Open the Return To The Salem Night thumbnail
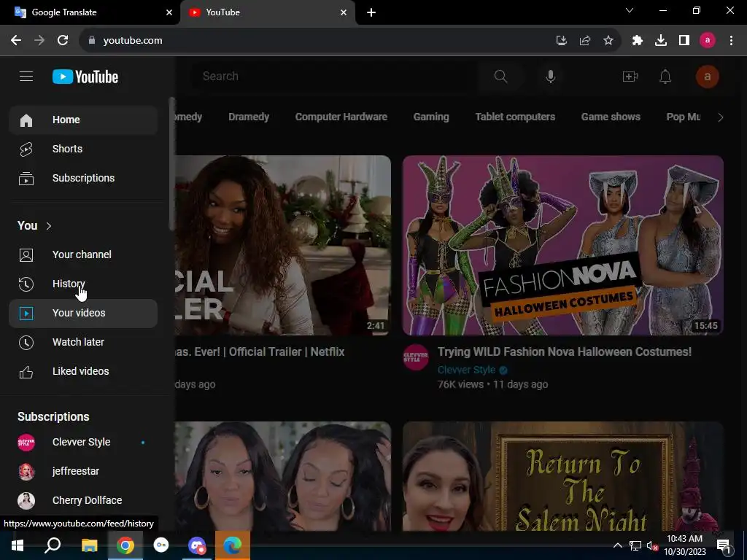Screen dimensions: 747x560 click(x=563, y=476)
